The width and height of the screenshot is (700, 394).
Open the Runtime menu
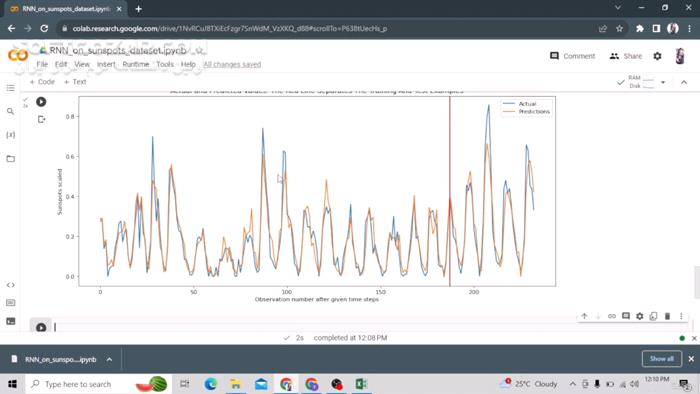coord(136,64)
